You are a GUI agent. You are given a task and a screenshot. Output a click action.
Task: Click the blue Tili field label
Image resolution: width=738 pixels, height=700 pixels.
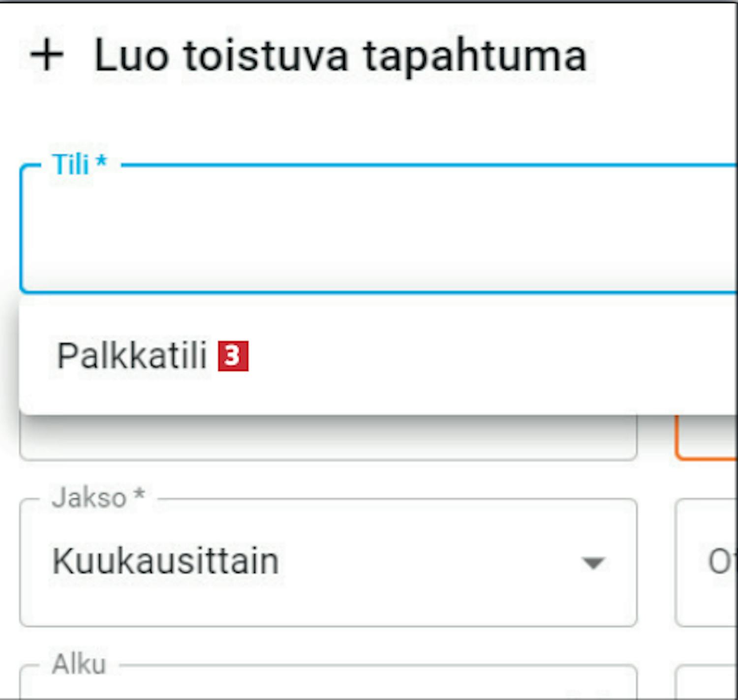click(x=71, y=164)
